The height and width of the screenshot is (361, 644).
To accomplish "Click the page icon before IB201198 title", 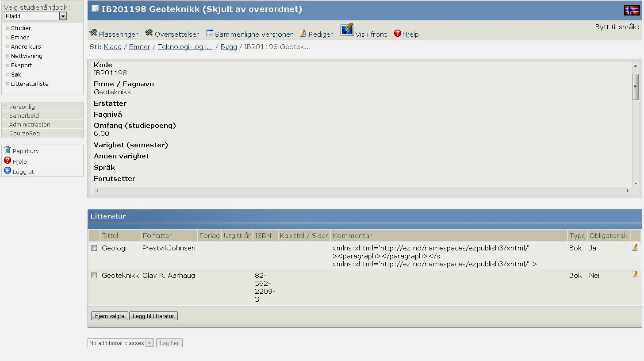I will click(95, 9).
